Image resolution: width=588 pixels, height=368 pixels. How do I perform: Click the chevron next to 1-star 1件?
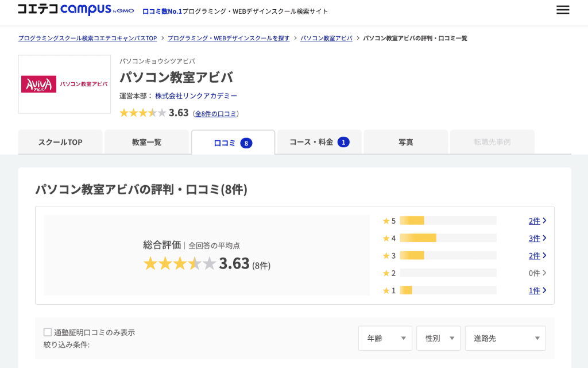point(544,290)
